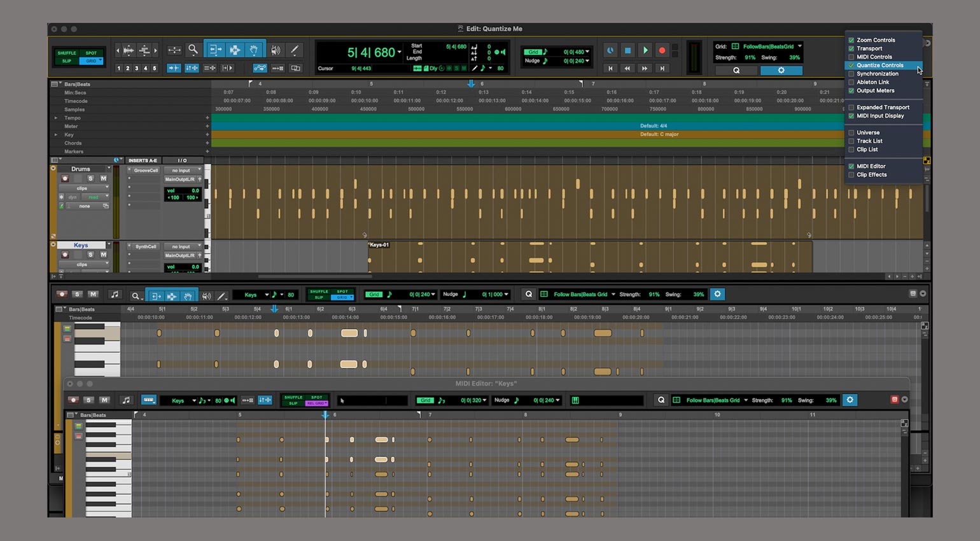980x541 pixels.
Task: Enable Synchronization in toolbar menu
Action: pyautogui.click(x=851, y=74)
